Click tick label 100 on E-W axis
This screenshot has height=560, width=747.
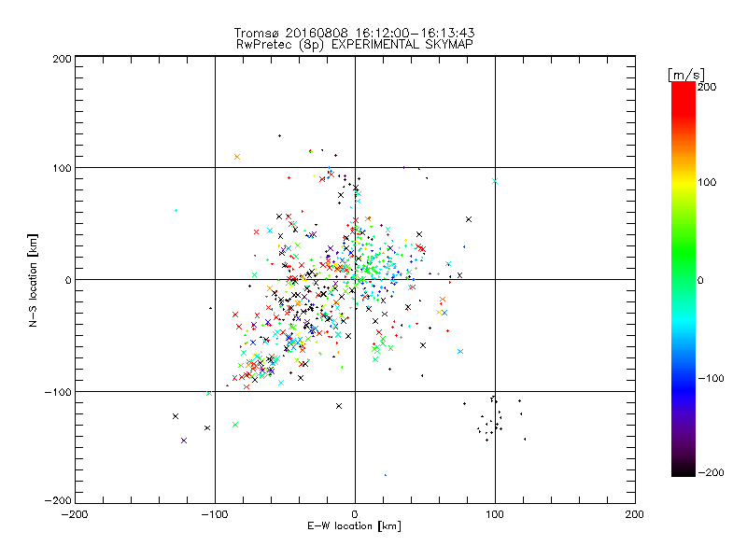(x=495, y=514)
